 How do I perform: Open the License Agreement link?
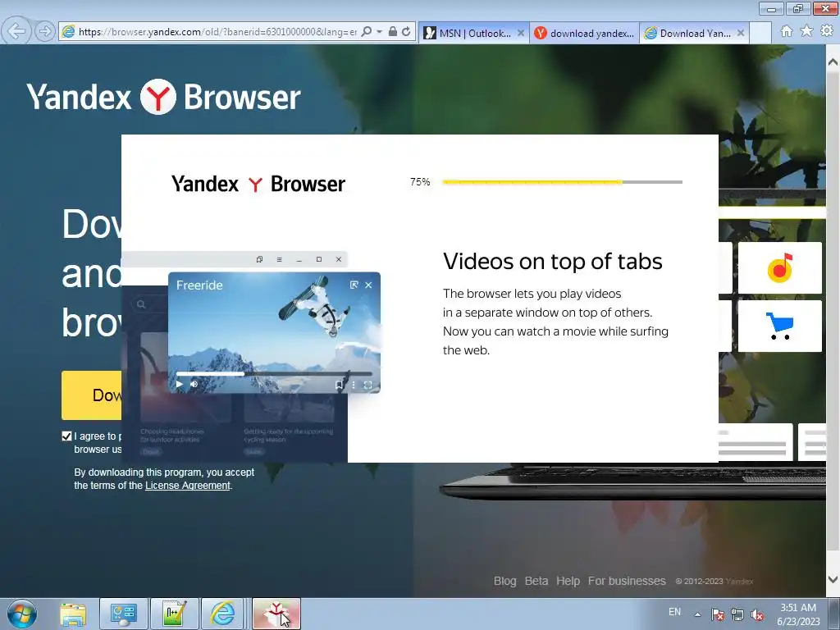click(188, 486)
